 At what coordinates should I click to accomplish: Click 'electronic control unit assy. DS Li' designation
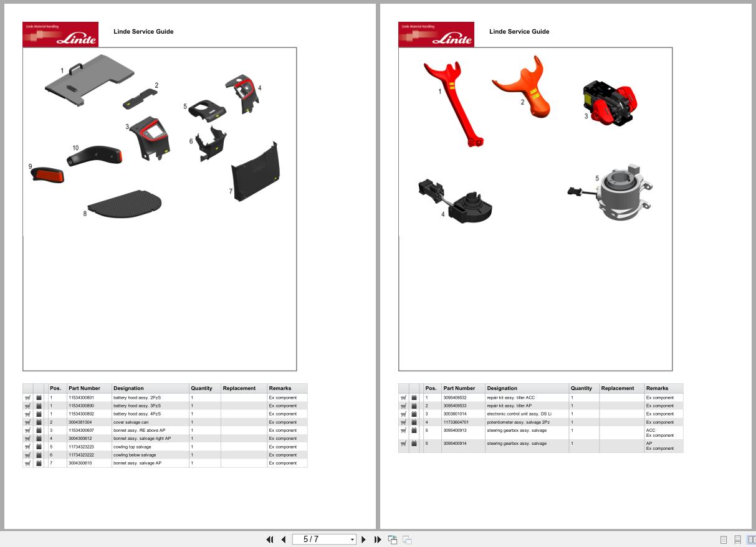tap(519, 414)
